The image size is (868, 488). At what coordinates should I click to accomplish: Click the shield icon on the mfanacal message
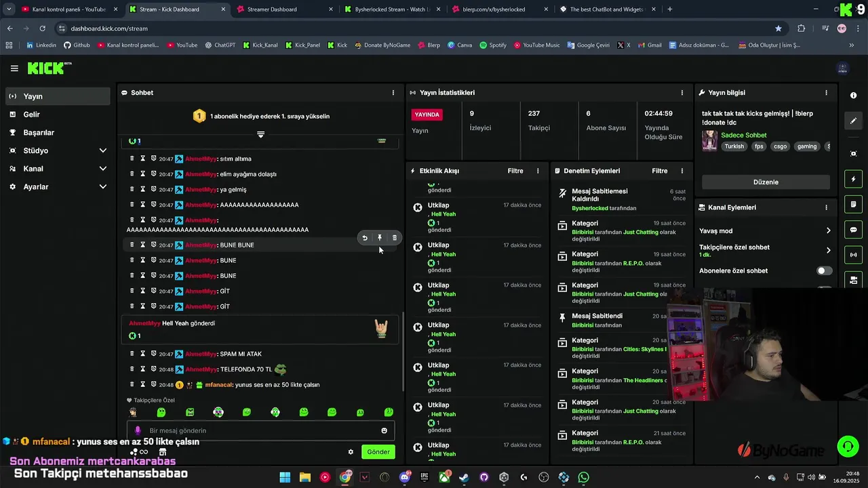(154, 385)
